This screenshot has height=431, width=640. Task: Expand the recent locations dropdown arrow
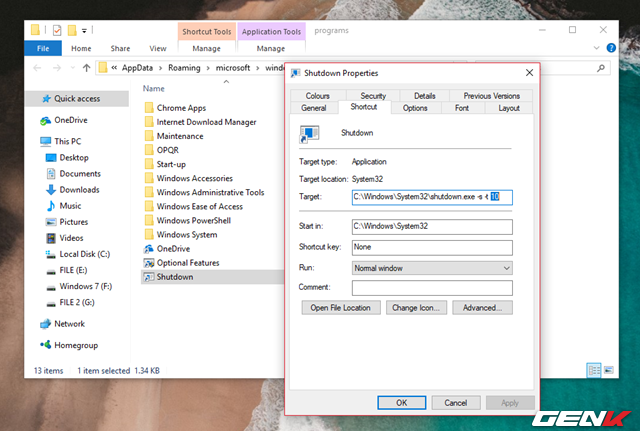click(73, 68)
